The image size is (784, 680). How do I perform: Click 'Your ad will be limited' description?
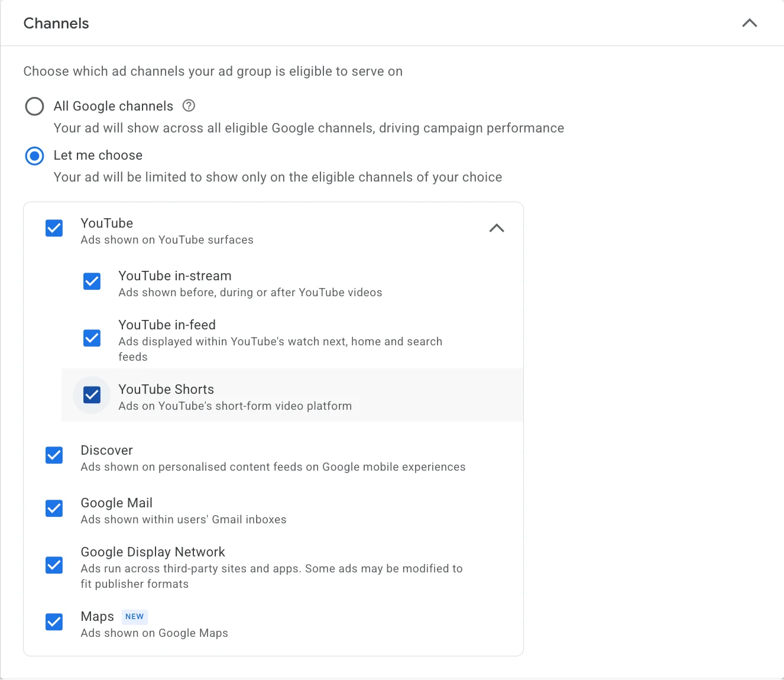coord(278,177)
